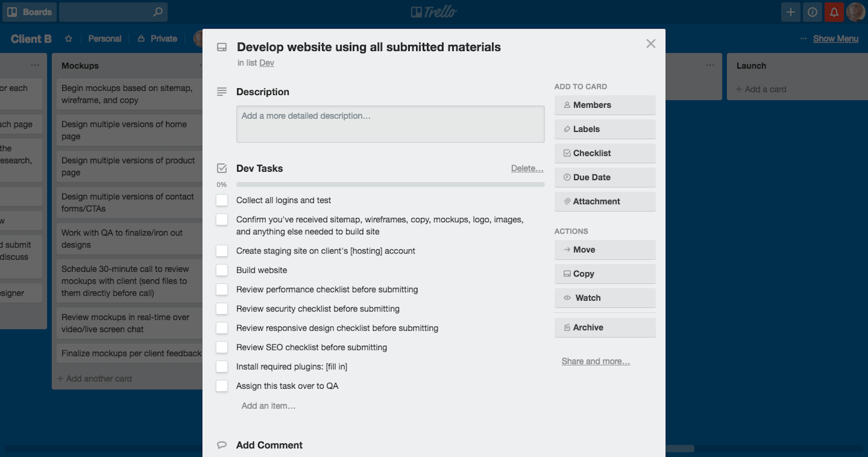This screenshot has height=457, width=868.
Task: Copy this card
Action: click(x=605, y=274)
